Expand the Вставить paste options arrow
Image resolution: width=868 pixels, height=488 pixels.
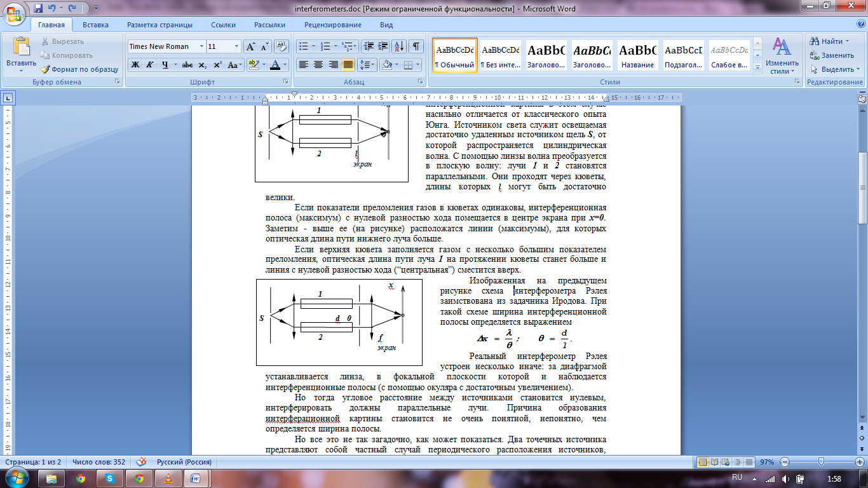pos(22,71)
